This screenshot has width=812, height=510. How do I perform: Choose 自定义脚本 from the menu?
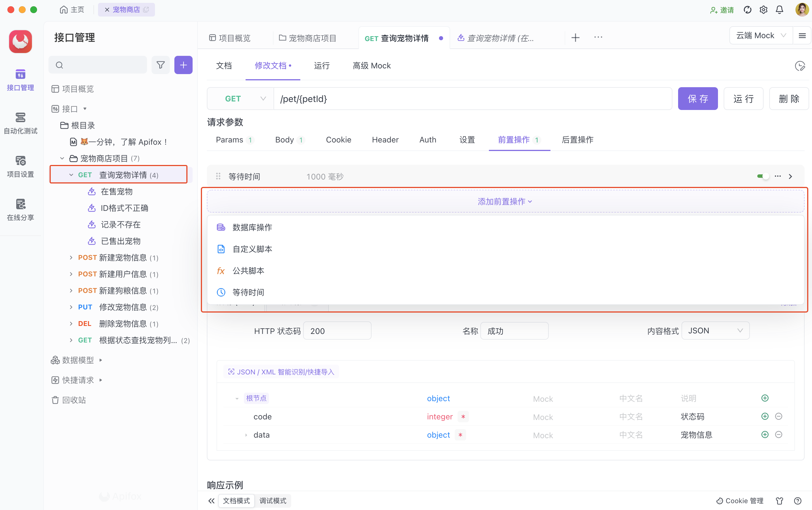pos(252,249)
